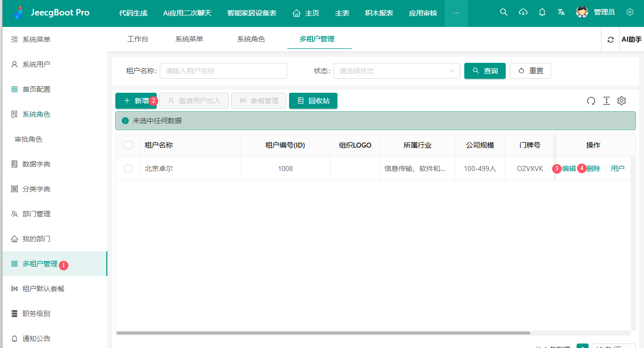
Task: Click the horizontal scrollbar under the table
Action: (323, 333)
